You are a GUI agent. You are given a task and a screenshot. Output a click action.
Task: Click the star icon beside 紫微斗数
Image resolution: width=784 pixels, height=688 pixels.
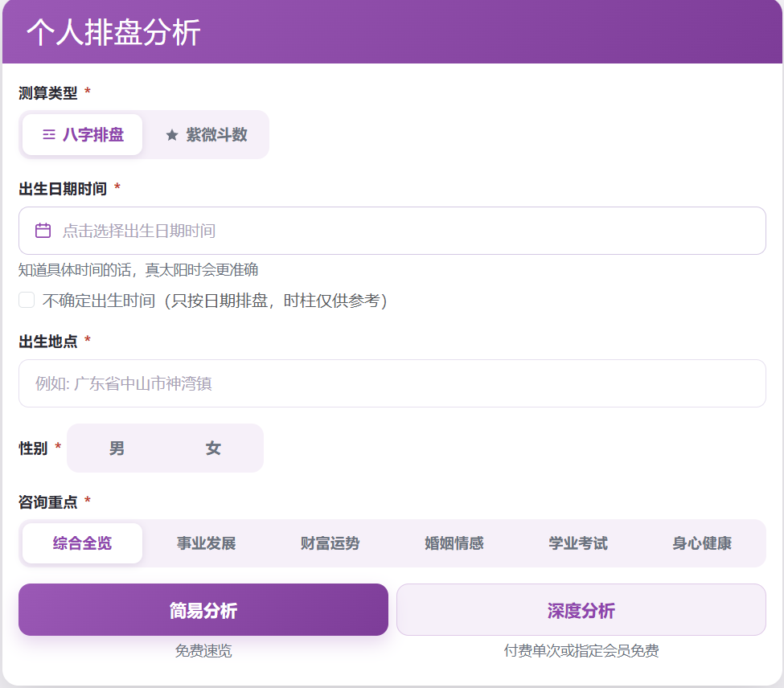click(x=172, y=135)
